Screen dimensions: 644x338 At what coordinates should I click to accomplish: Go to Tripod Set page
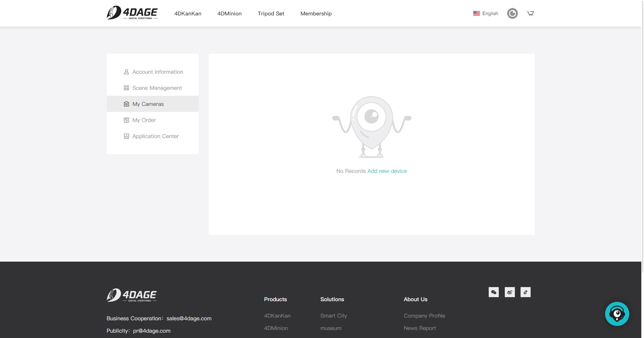(271, 14)
